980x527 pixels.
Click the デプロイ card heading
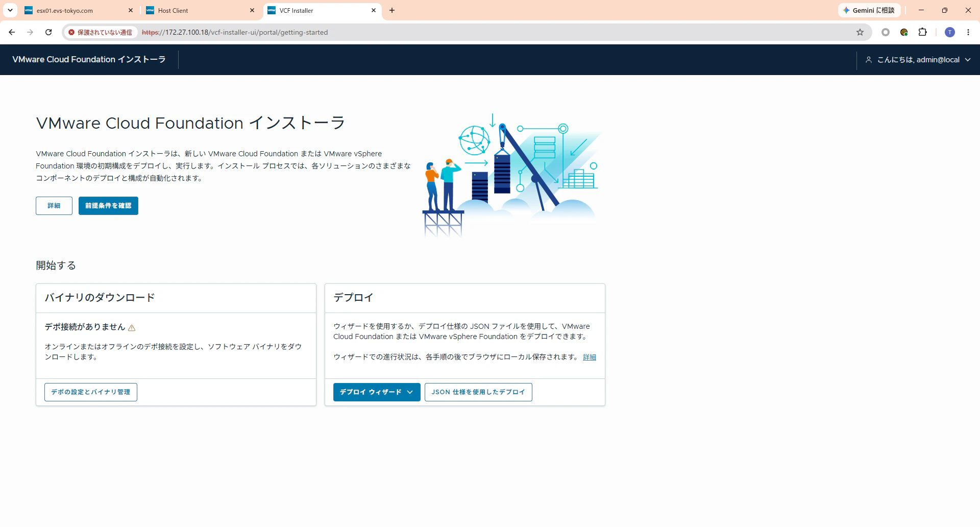[x=353, y=298]
